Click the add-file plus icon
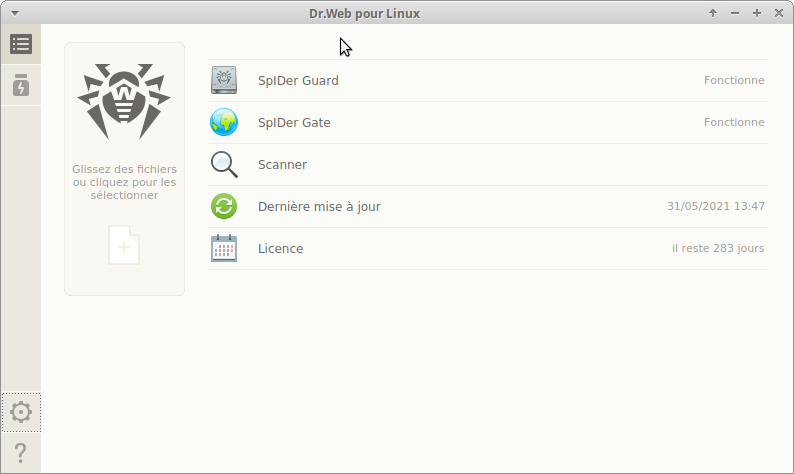 point(124,245)
